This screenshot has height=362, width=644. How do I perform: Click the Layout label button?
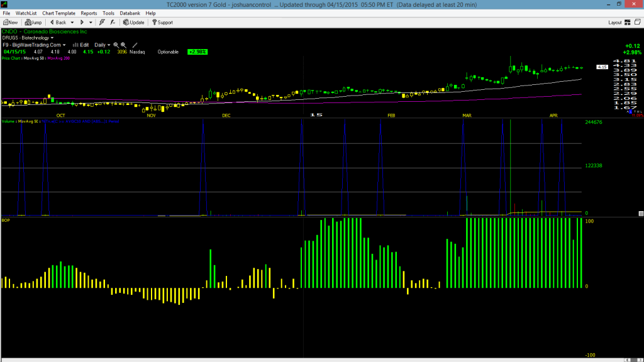point(615,23)
